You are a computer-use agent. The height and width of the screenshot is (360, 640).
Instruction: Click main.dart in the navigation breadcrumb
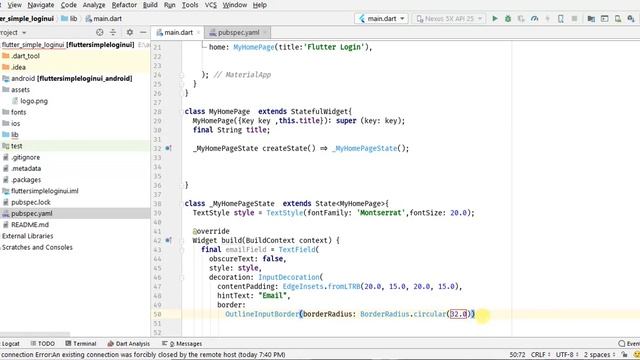(107, 19)
